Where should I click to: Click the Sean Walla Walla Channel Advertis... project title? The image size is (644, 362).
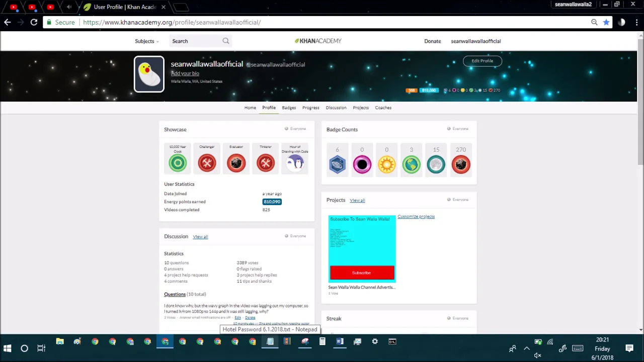(362, 287)
